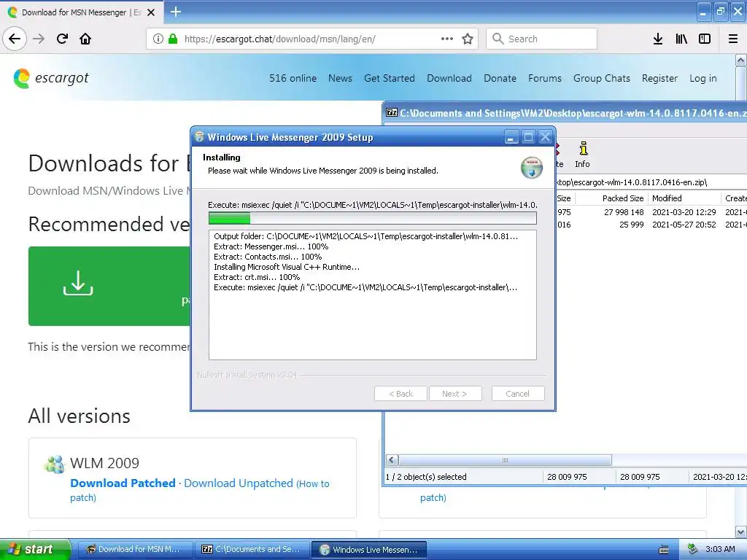Screen dimensions: 747x560
Task: Open the Donate nav item
Action: coord(500,78)
